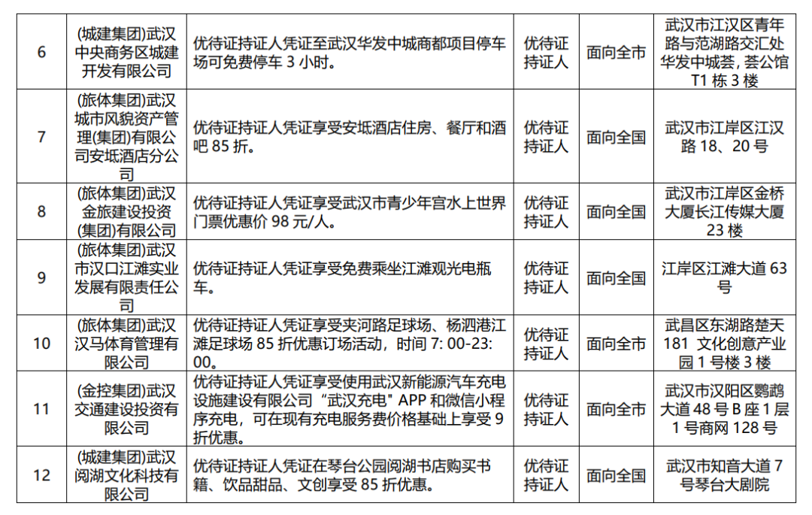Click the 安坻酒店住房 85 折 description
Viewport: 812px width, 515px height.
(x=350, y=137)
